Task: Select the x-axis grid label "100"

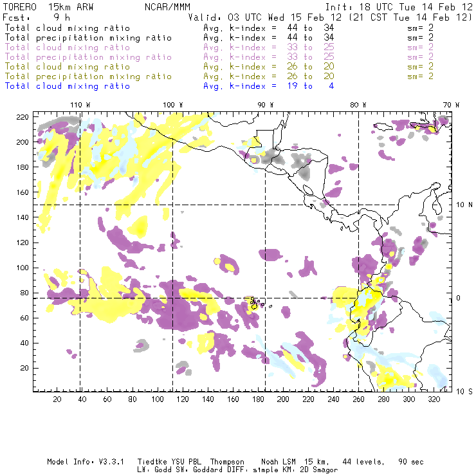Action: tap(157, 399)
